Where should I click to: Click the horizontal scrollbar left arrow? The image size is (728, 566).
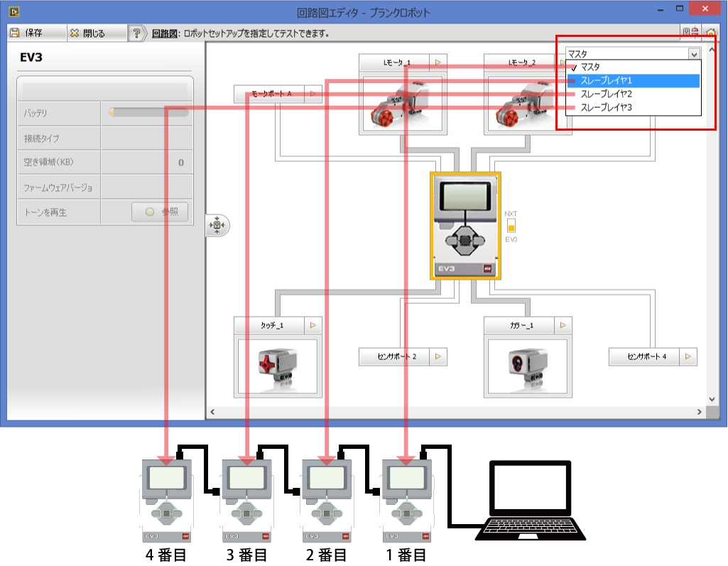coord(212,412)
